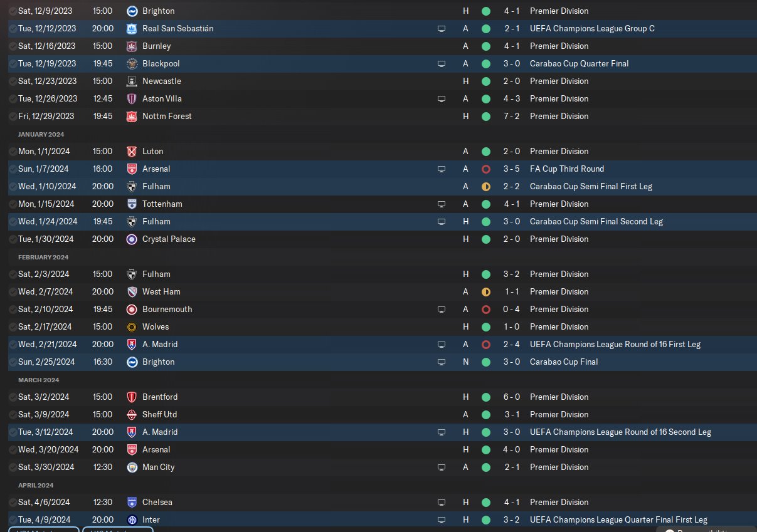Open the TV broadcast icon for Real San Sebastián match

[442, 29]
